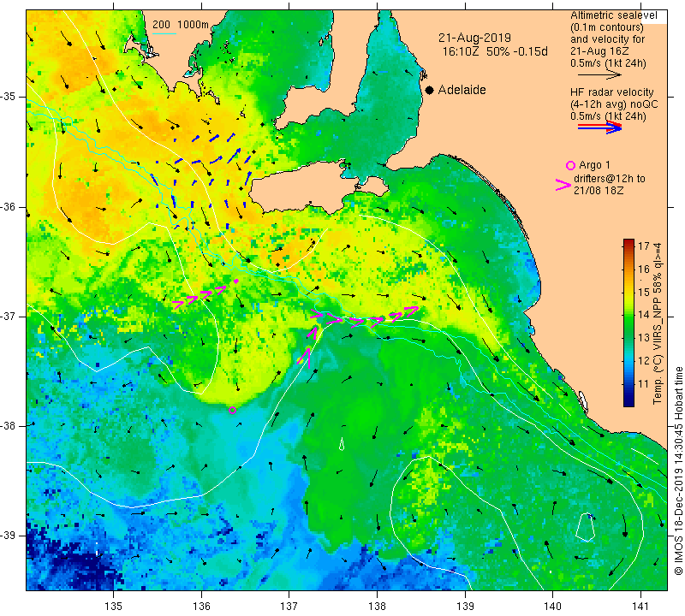Click longitude axis label 136

tap(201, 606)
